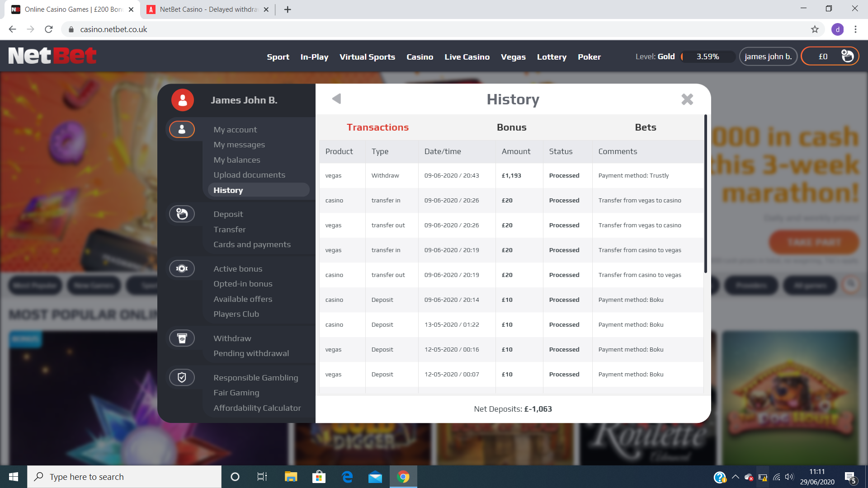868x488 pixels.
Task: Select History in the sidebar
Action: click(x=259, y=190)
